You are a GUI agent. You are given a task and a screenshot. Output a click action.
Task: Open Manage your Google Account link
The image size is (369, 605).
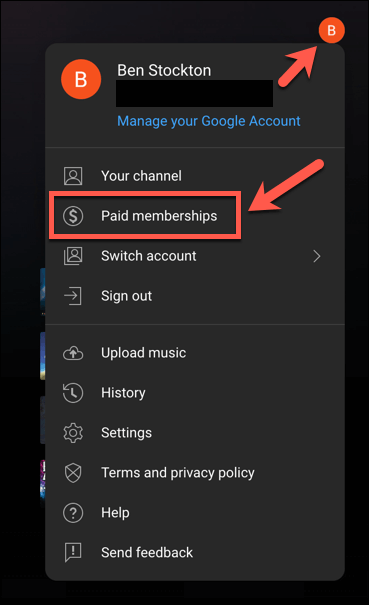209,121
